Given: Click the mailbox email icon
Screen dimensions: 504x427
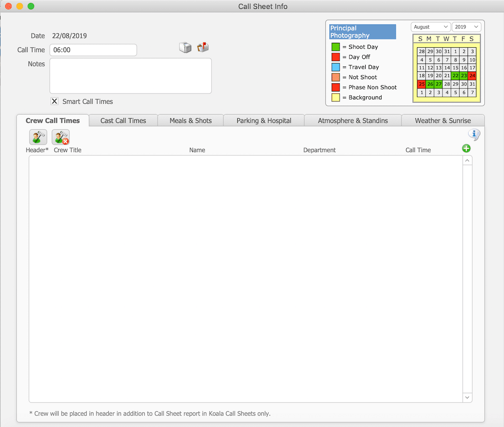Looking at the screenshot, I should pyautogui.click(x=203, y=47).
